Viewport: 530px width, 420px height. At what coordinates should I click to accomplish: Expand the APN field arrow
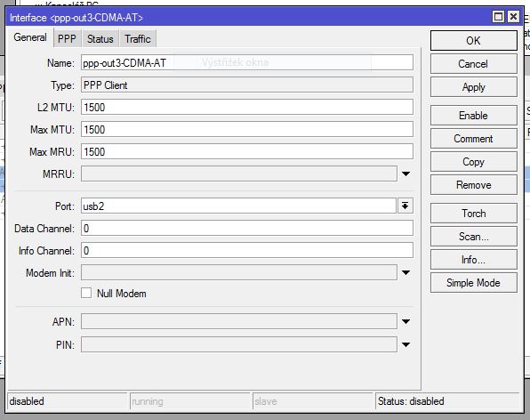(406, 321)
